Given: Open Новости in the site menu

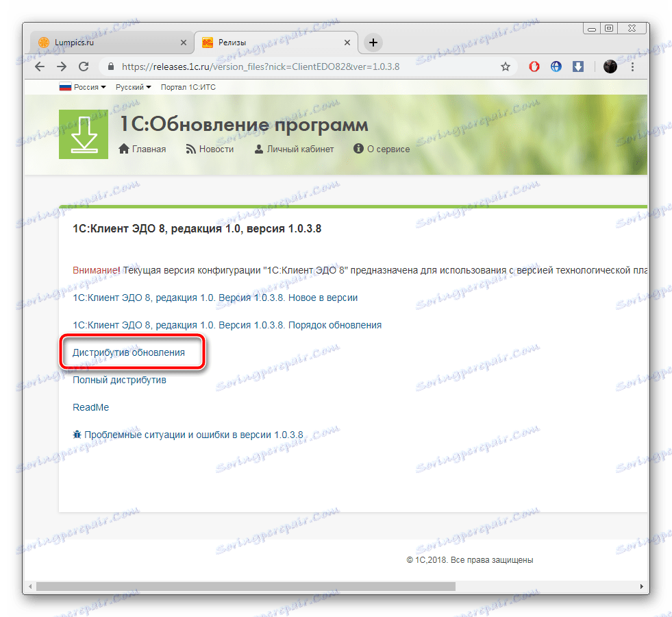Looking at the screenshot, I should pyautogui.click(x=210, y=149).
